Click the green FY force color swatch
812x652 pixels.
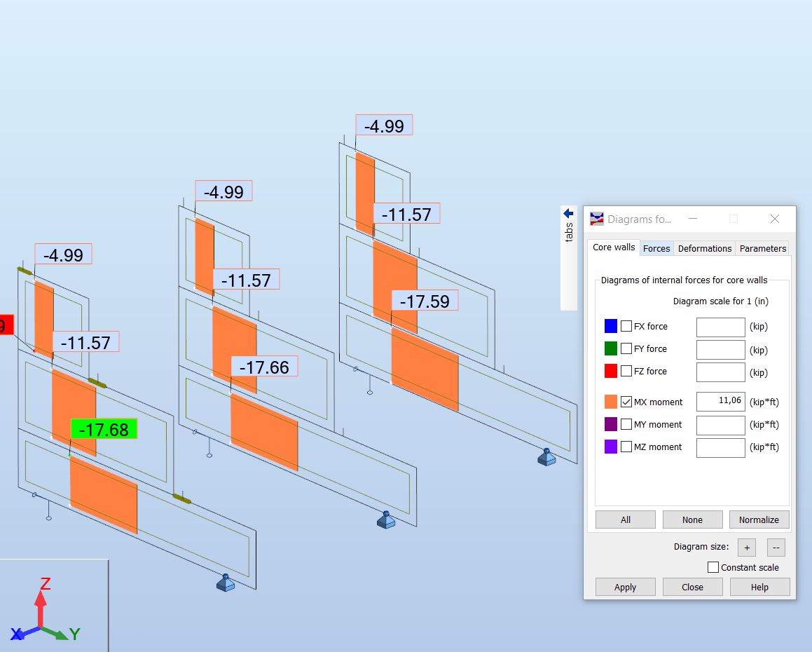tap(610, 348)
